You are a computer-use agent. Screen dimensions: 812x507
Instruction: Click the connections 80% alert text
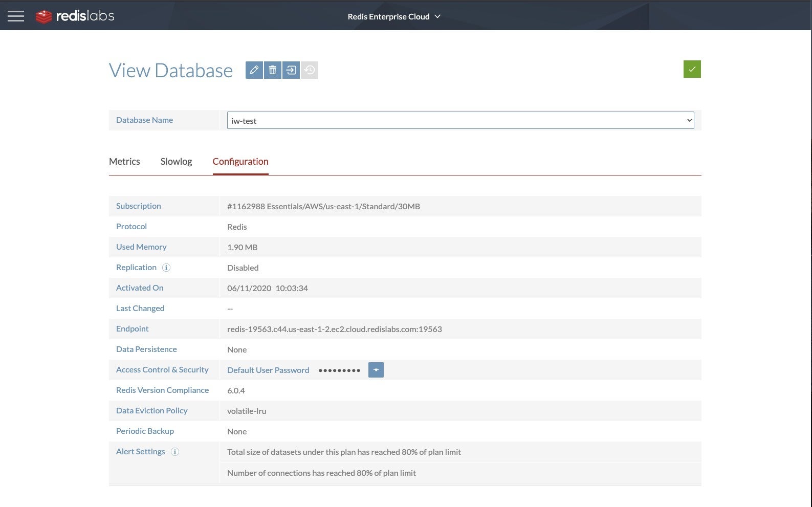click(x=321, y=473)
